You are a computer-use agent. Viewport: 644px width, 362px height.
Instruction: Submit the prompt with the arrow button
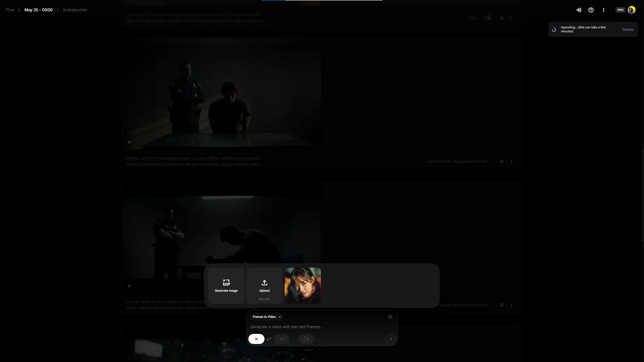(390, 339)
